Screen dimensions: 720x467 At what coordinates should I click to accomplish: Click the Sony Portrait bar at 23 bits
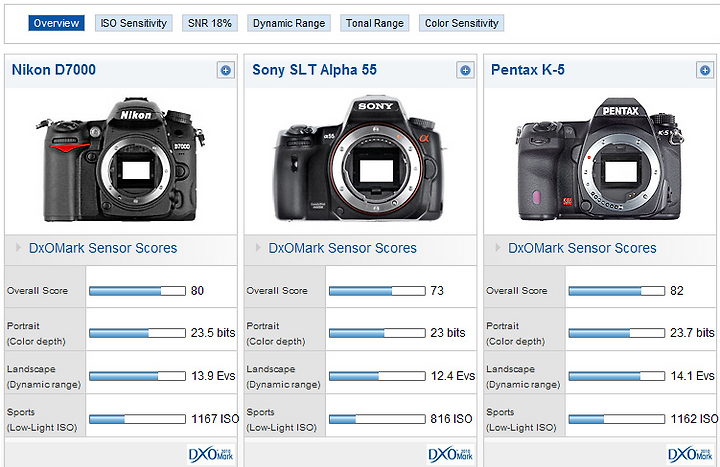377,333
